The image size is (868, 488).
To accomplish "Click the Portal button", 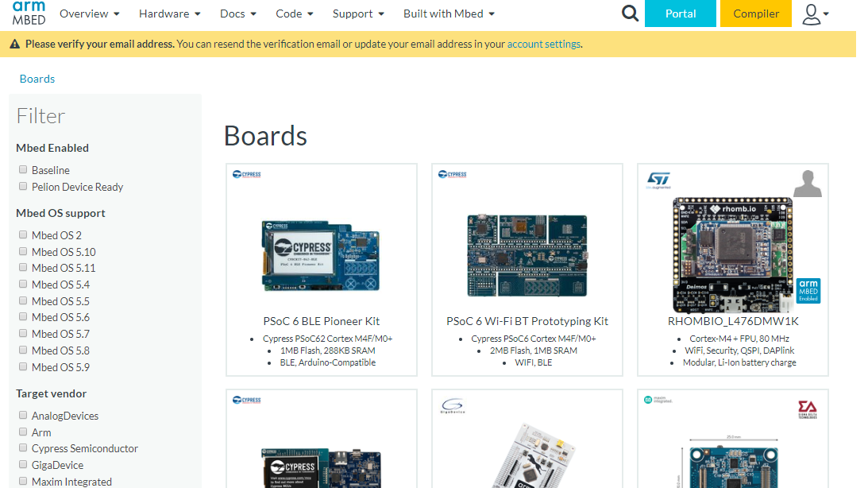I will 680,14.
